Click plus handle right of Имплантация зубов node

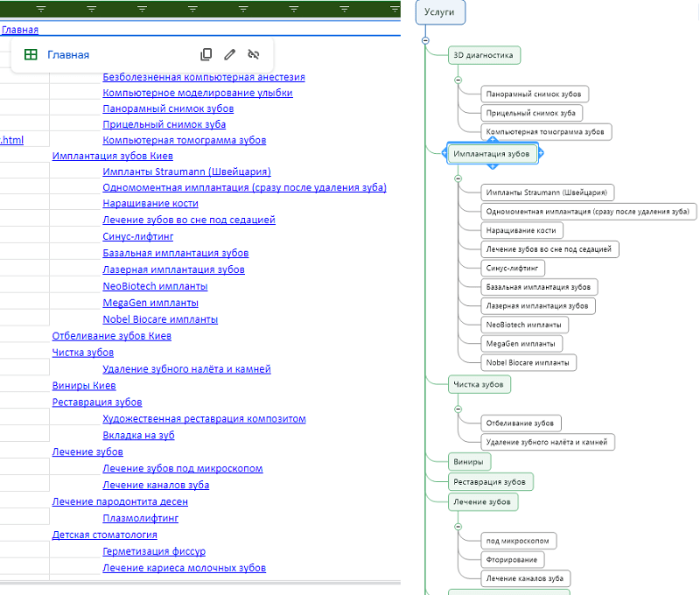[541, 154]
